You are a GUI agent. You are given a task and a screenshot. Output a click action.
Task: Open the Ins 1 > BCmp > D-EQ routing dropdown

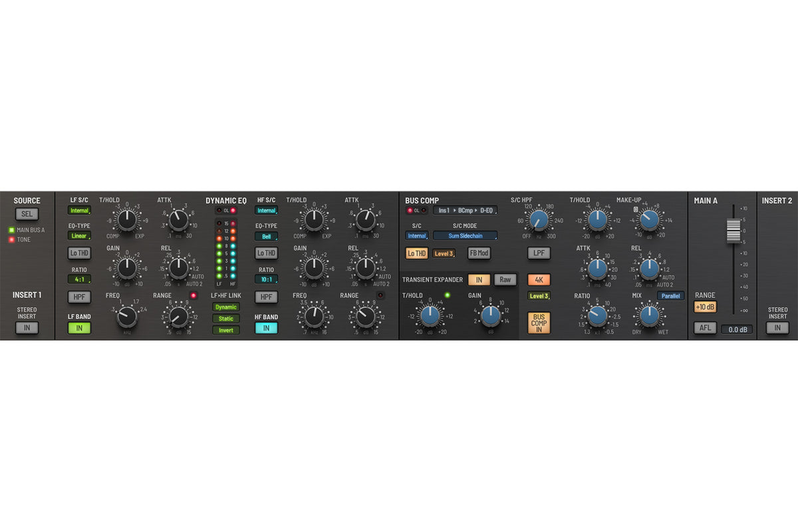point(465,210)
